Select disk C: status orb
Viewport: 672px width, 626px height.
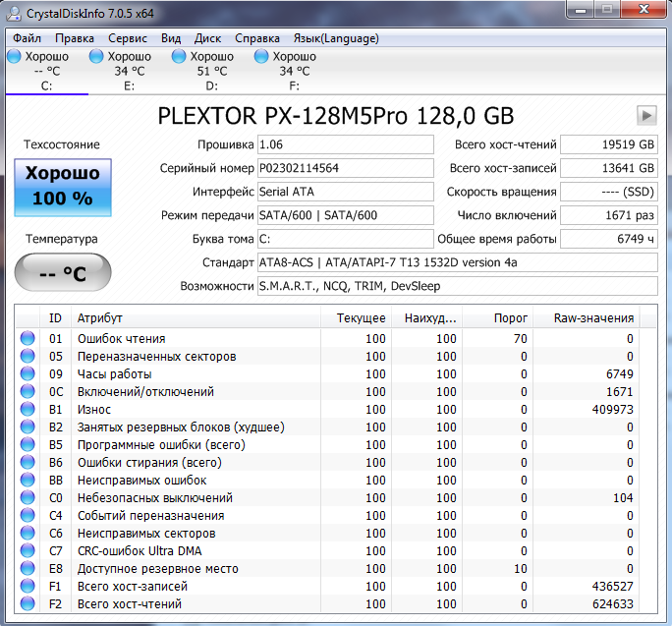click(14, 56)
